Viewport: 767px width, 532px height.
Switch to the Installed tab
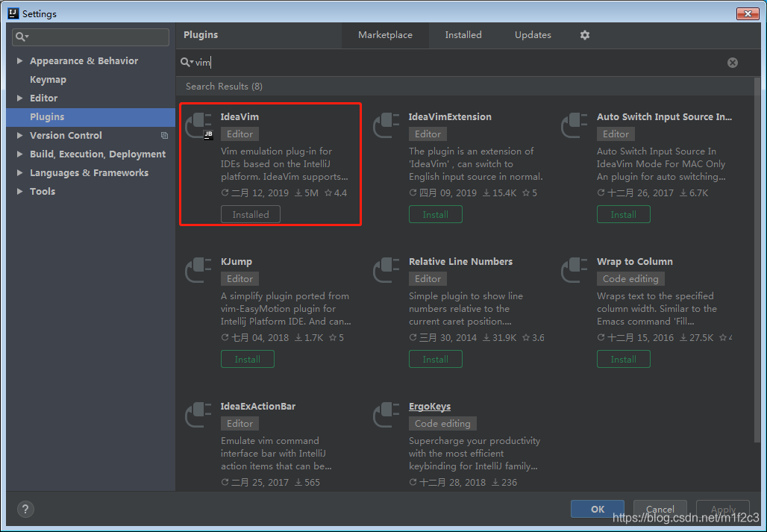pos(463,35)
